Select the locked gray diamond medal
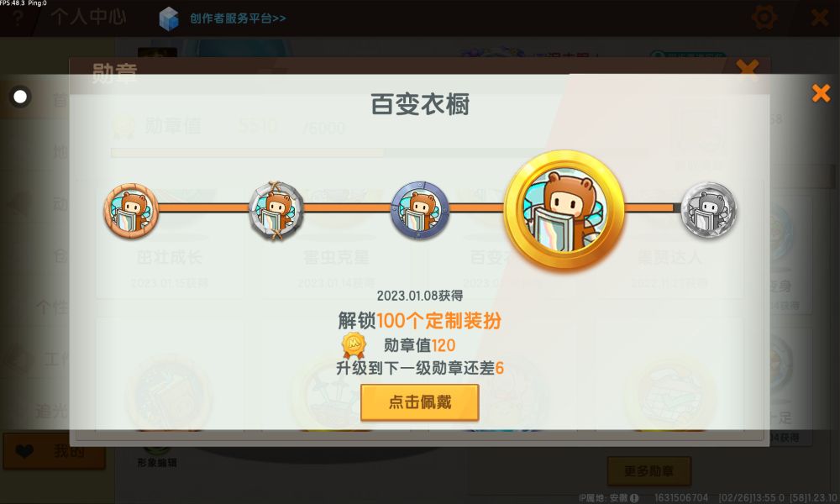The height and width of the screenshot is (504, 840). pos(709,210)
